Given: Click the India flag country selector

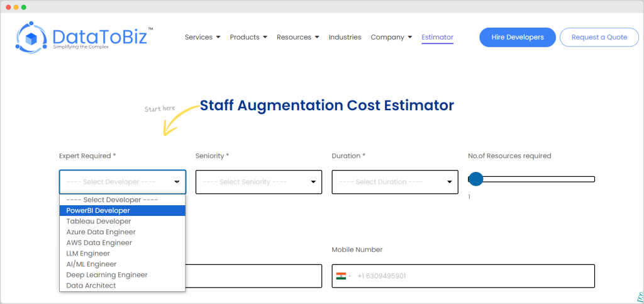Looking at the screenshot, I should [341, 276].
